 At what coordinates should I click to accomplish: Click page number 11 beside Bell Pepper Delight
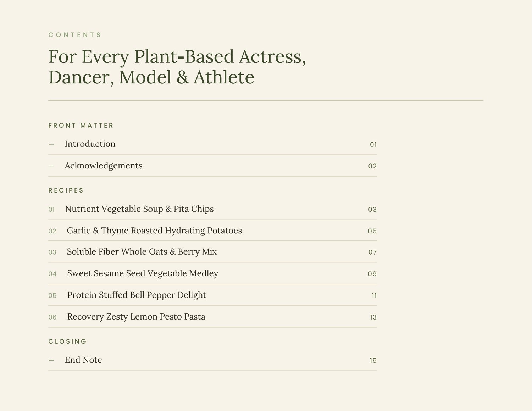pos(374,295)
